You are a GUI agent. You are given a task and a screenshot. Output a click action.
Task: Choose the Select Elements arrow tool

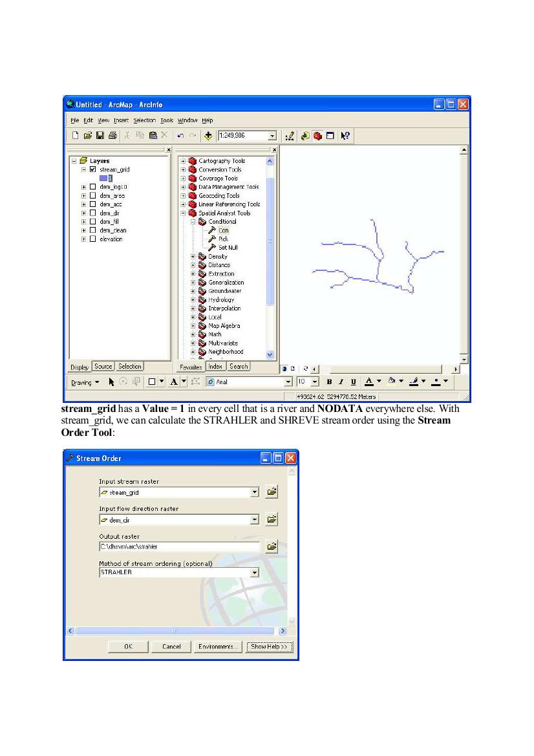tap(111, 382)
